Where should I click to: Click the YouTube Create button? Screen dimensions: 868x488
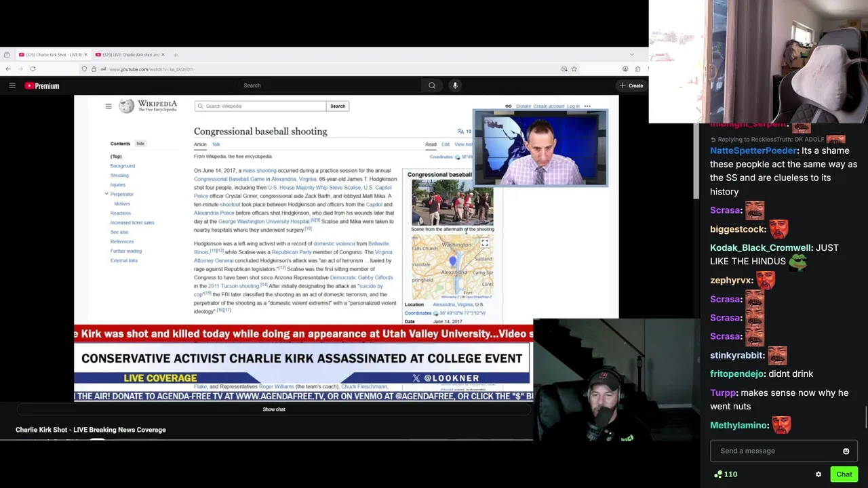(x=631, y=85)
